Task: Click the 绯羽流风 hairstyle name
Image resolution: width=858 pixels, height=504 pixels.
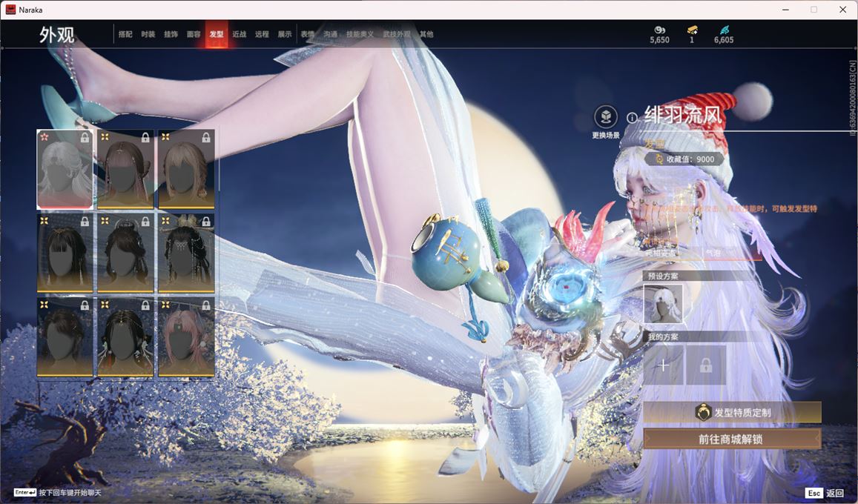Action: coord(684,115)
